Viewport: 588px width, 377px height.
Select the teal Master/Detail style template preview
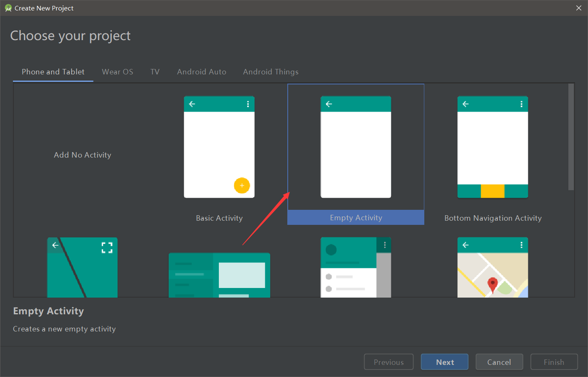click(x=219, y=275)
